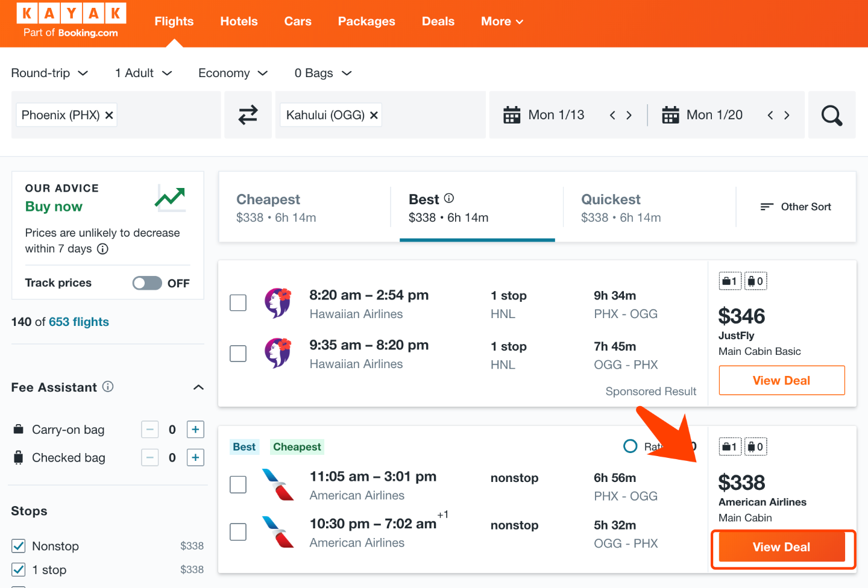Viewport: 868px width, 588px height.
Task: Open Other Sort options
Action: pyautogui.click(x=796, y=207)
